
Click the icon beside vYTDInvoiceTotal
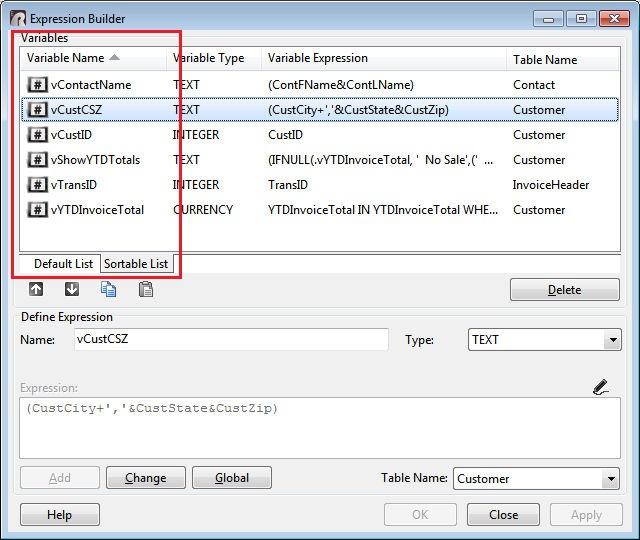pos(36,210)
